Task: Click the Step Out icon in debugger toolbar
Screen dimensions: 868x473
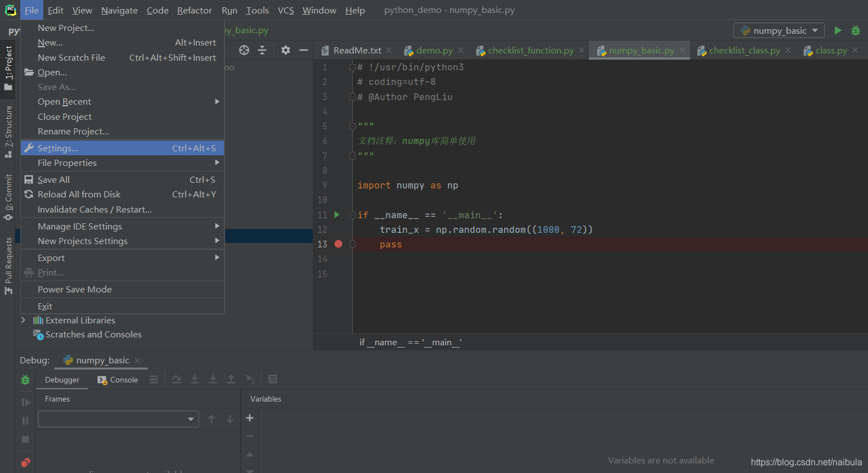Action: click(x=231, y=379)
